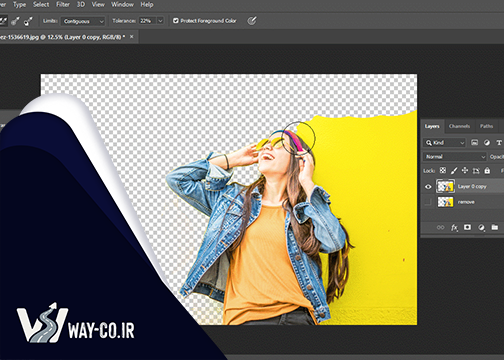Lock layer position with move icon
504x360 pixels.
[465, 171]
